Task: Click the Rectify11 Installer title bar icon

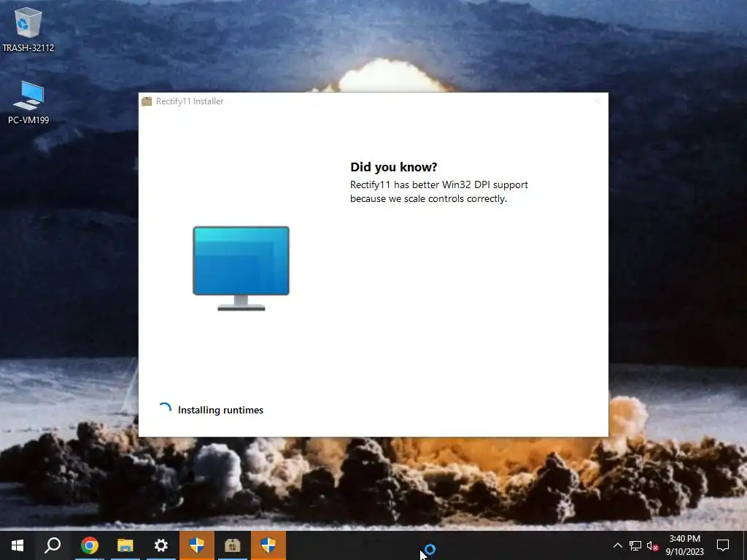Action: pos(147,101)
